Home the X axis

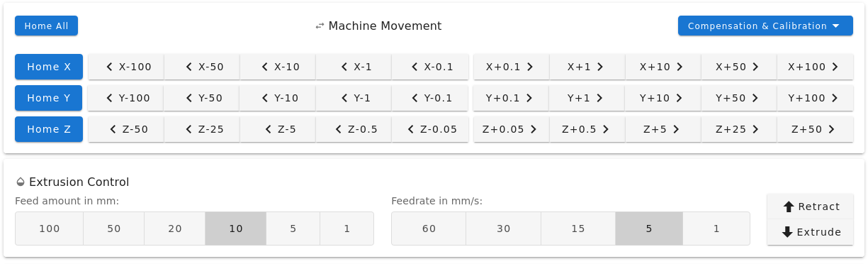tap(49, 67)
